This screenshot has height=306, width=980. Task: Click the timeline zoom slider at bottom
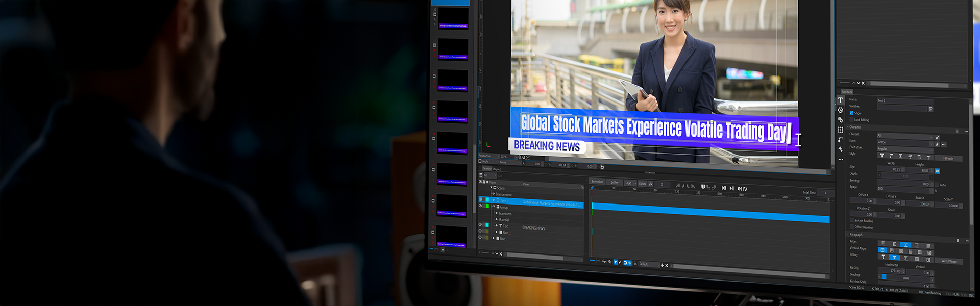595,261
